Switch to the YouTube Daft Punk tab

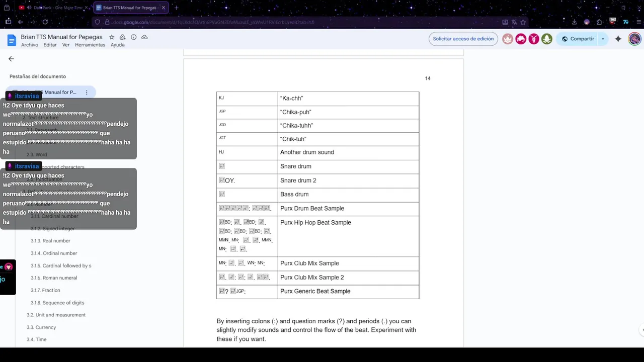tap(54, 8)
